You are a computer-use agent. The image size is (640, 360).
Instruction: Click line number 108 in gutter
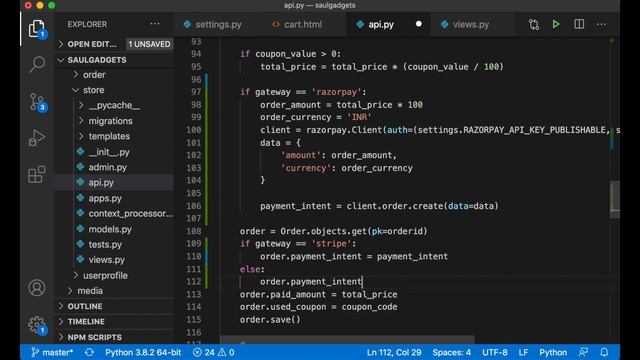pyautogui.click(x=194, y=231)
